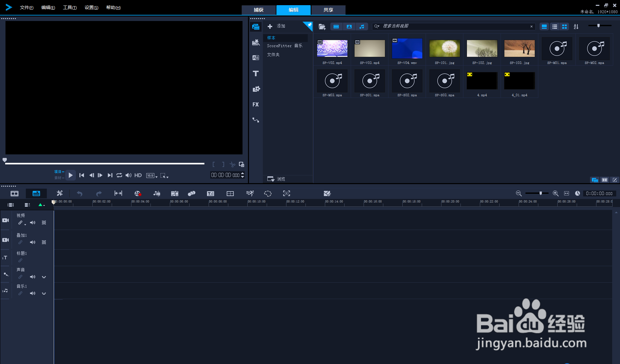Click the 浏览 (Browse) button
Image resolution: width=620 pixels, height=364 pixels.
277,179
